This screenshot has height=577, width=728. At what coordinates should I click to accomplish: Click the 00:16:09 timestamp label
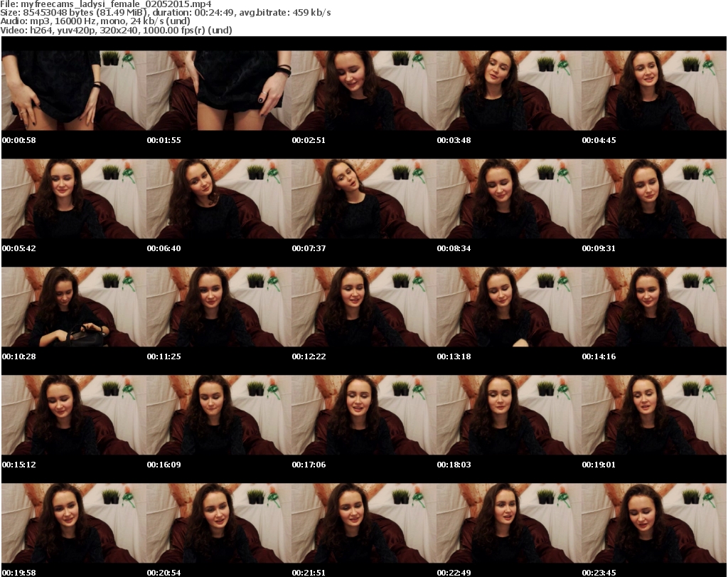tap(164, 465)
